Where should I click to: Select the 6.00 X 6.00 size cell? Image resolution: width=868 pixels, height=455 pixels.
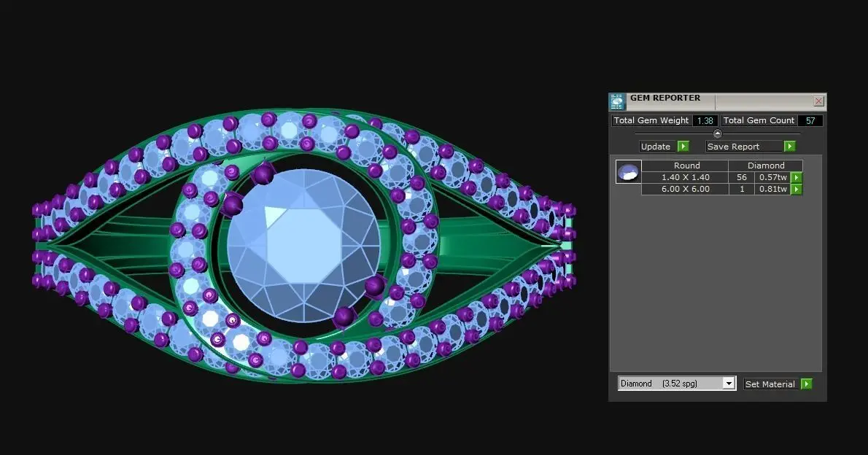(x=686, y=190)
